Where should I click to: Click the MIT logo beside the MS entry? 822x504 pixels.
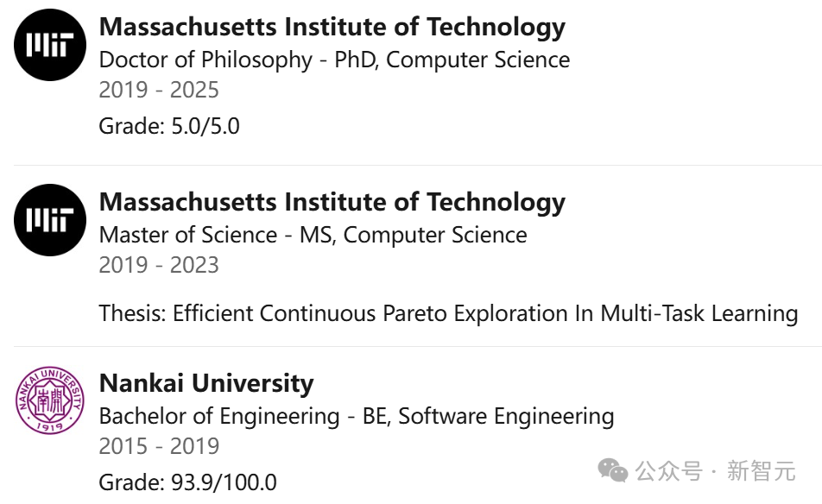pos(50,220)
